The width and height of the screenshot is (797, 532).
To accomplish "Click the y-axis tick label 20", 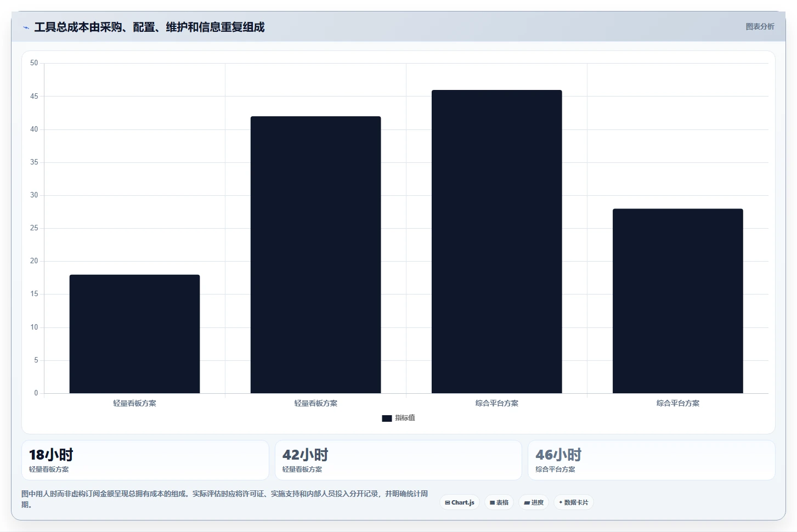I will click(x=34, y=261).
